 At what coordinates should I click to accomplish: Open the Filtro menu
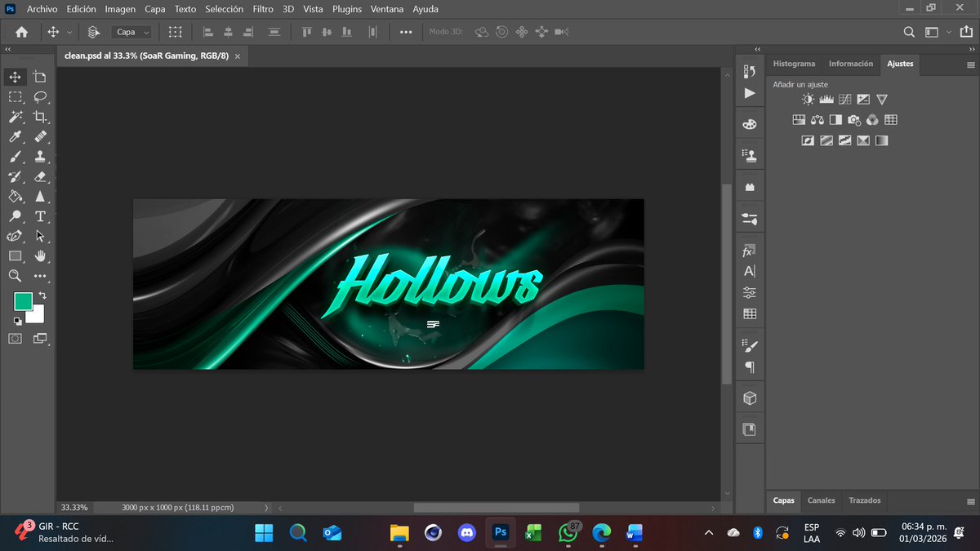tap(263, 9)
